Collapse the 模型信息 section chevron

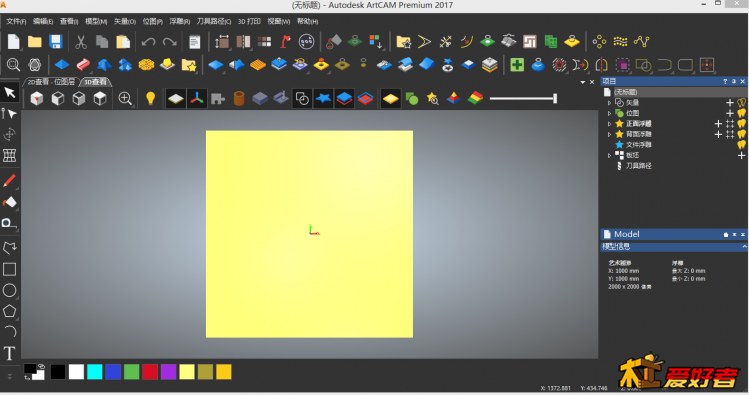point(744,246)
